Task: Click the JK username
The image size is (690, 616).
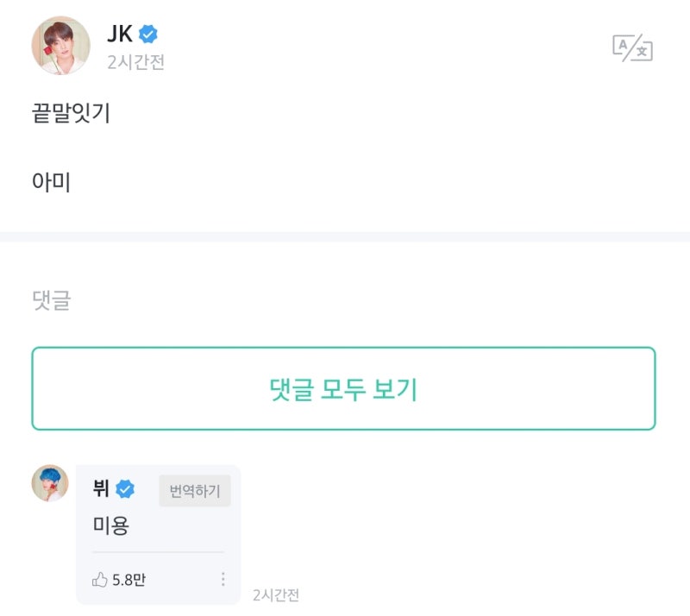Action: point(119,35)
